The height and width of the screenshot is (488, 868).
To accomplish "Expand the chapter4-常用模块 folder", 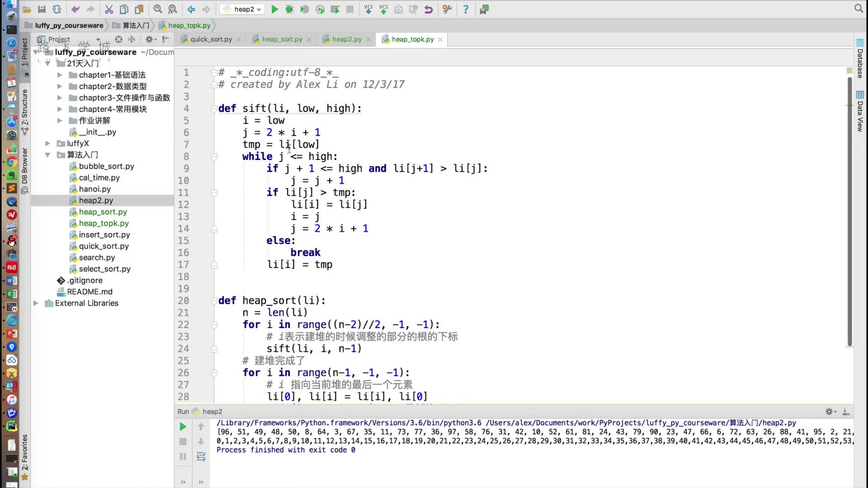I will pyautogui.click(x=59, y=109).
